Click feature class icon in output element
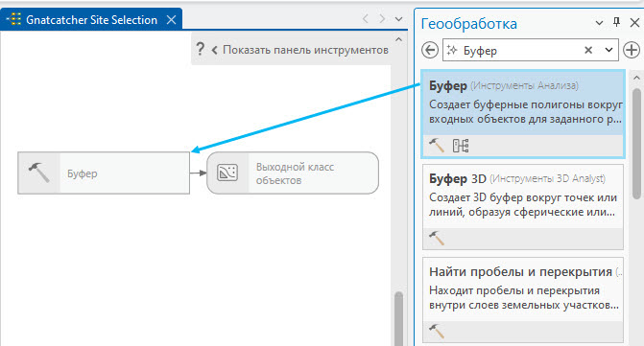The height and width of the screenshot is (346, 644). coord(227,173)
